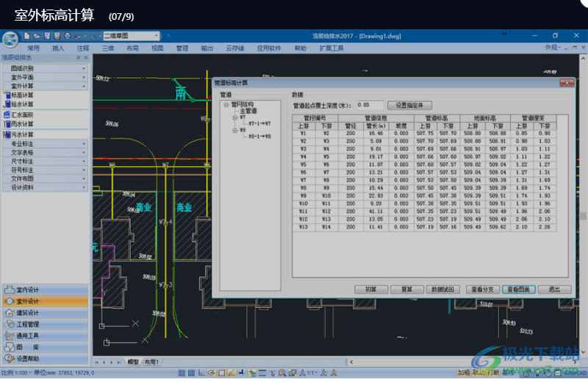This screenshot has width=588, height=382.
Task: Expand the 图纸识别 panel section
Action: (46, 68)
